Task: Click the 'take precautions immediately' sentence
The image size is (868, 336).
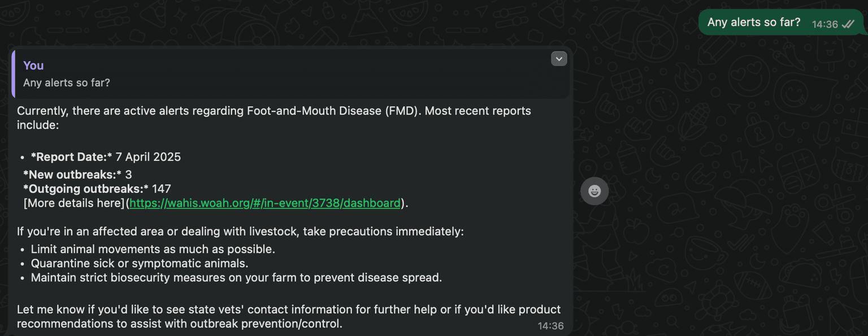Action: tap(240, 232)
